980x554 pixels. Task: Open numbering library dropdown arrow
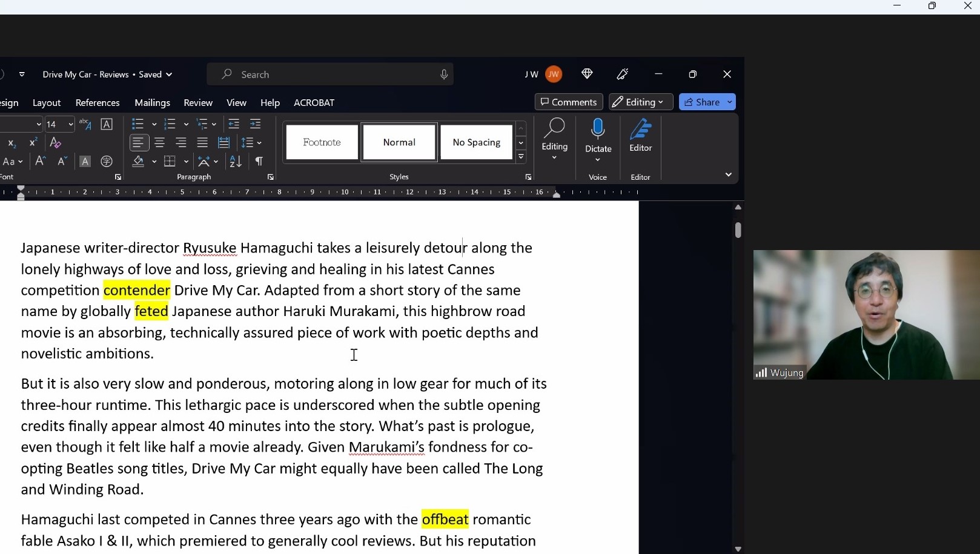pyautogui.click(x=186, y=124)
